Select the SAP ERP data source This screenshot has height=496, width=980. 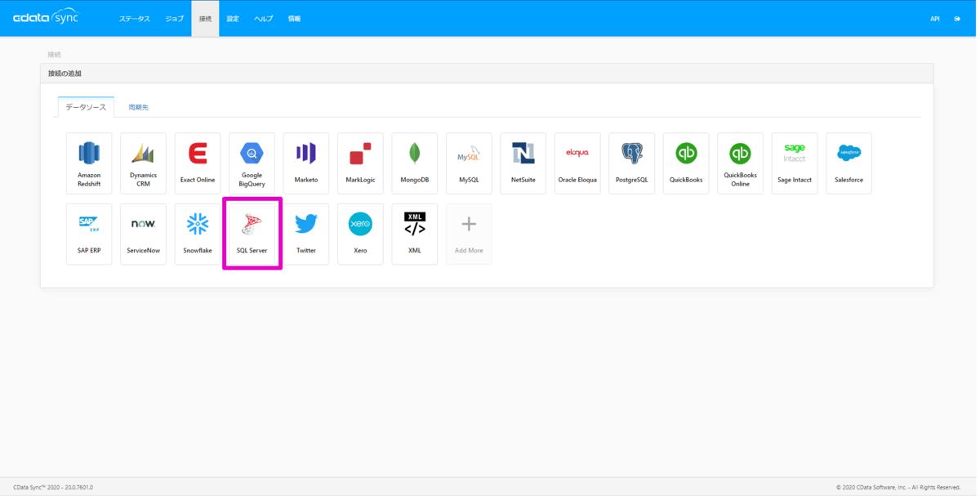(89, 235)
